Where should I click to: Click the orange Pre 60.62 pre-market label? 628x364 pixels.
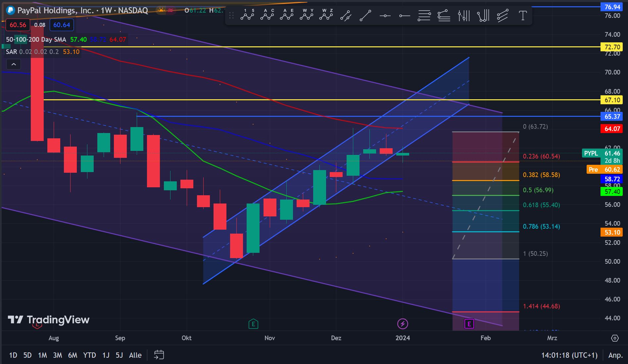pos(604,169)
